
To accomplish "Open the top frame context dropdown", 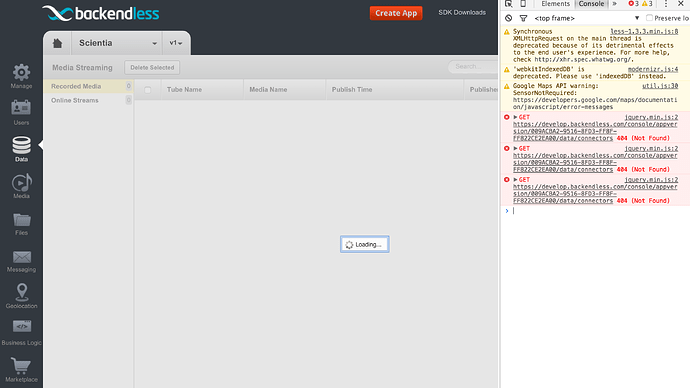I will click(586, 18).
